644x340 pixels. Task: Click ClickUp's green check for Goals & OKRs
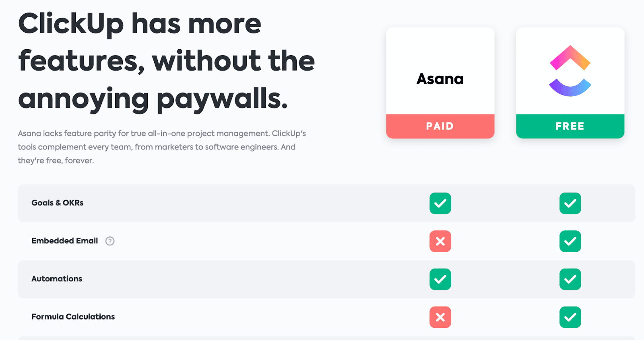(570, 203)
